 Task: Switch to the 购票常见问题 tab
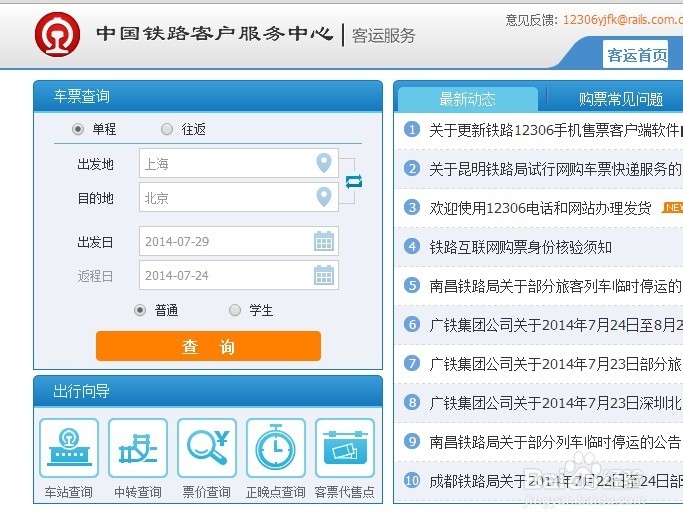621,99
